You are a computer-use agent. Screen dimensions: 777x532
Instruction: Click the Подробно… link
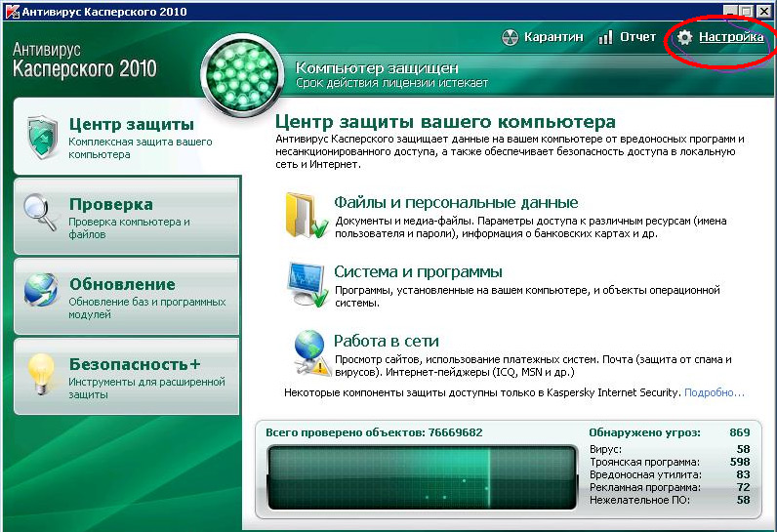point(715,392)
